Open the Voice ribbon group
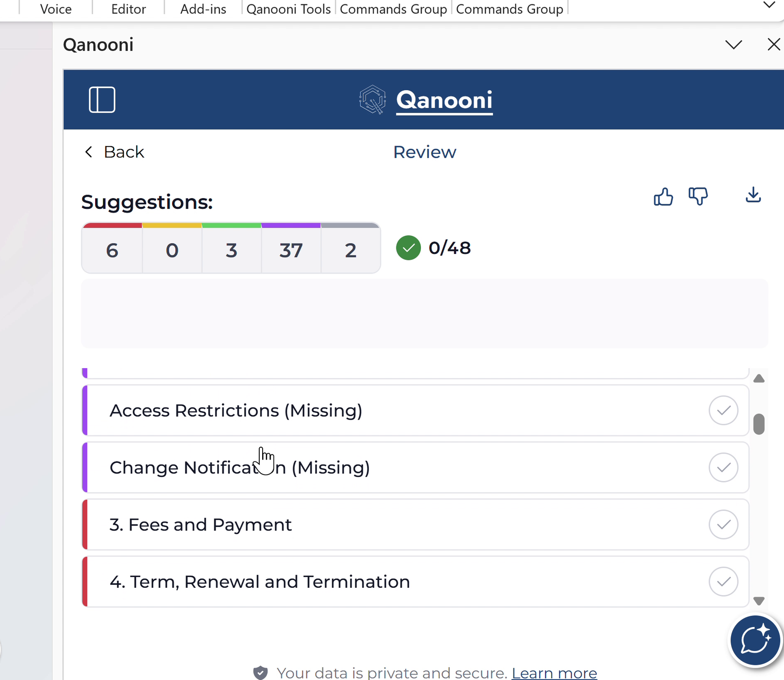The width and height of the screenshot is (784, 680). click(56, 9)
